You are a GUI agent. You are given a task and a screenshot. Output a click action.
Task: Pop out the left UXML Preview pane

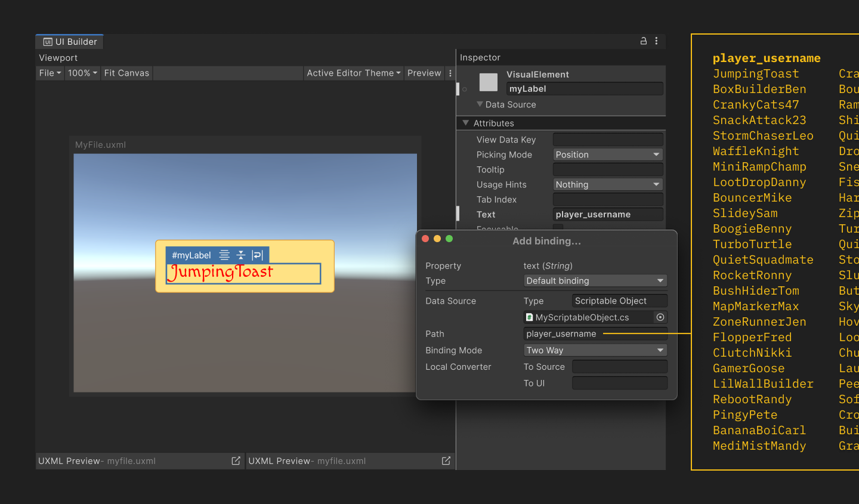(236, 461)
